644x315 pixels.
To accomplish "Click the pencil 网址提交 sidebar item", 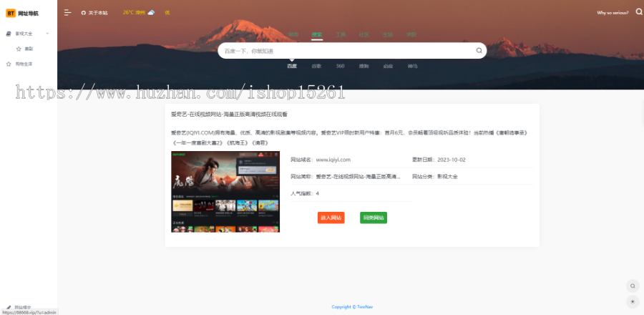I will point(19,307).
